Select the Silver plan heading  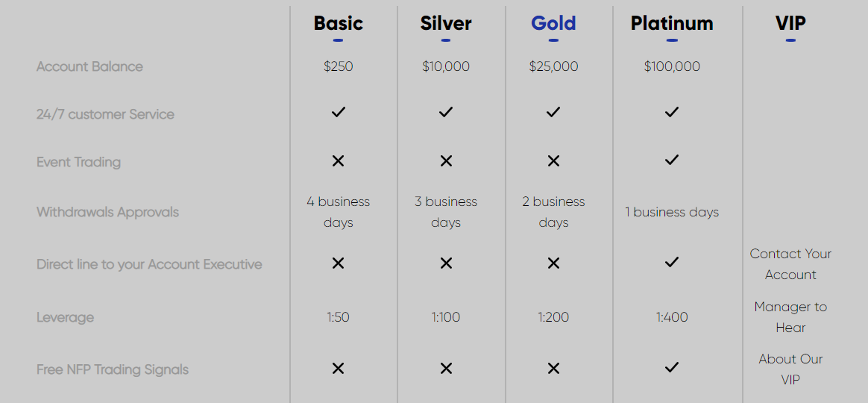tap(446, 23)
